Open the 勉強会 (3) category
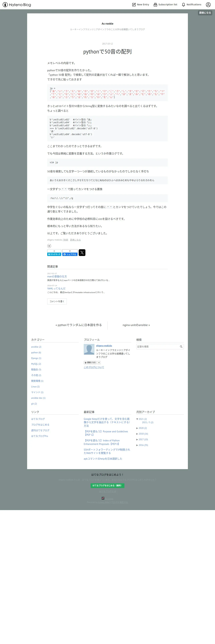Image resolution: width=215 pixels, height=644 pixels. (x=36, y=369)
